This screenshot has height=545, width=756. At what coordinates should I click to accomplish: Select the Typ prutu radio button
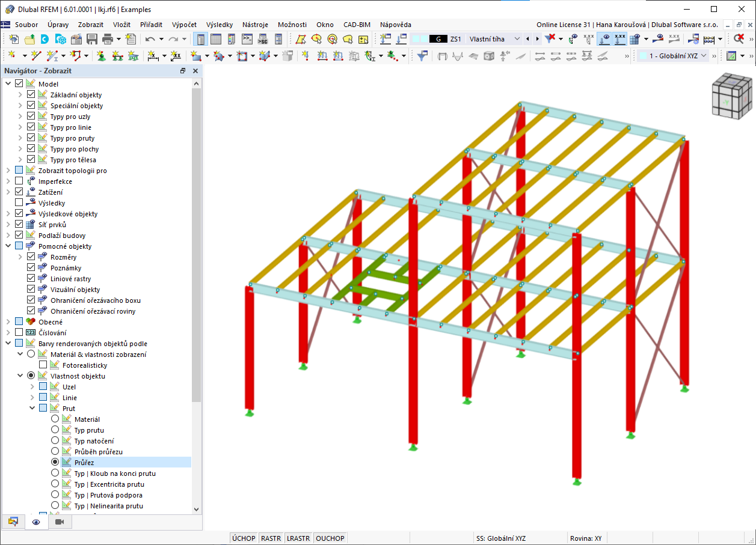(55, 430)
